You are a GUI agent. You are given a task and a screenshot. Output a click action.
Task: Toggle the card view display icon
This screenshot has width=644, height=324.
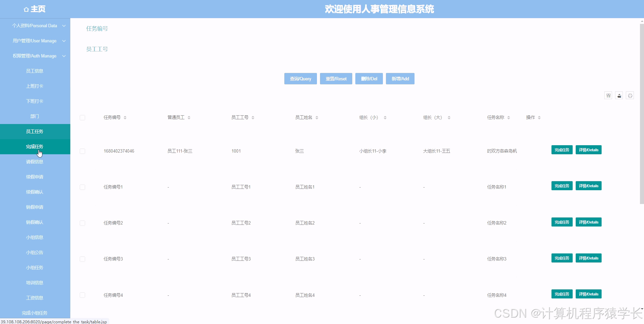[608, 95]
